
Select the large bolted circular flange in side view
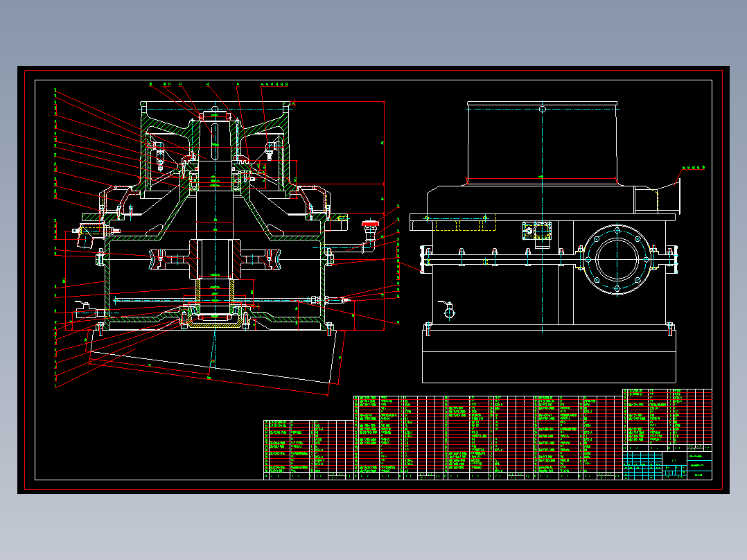point(617,260)
